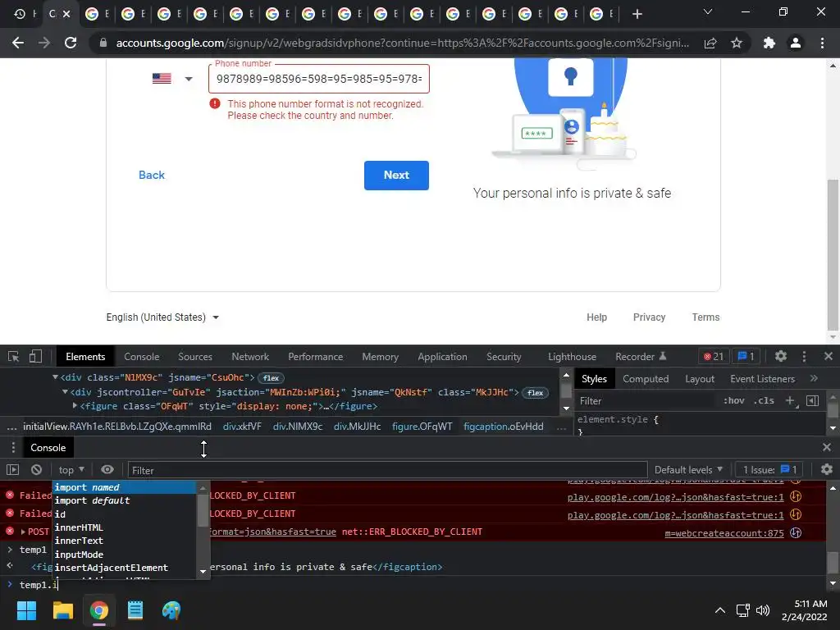Click the Phone number input field
840x630 pixels.
click(319, 79)
